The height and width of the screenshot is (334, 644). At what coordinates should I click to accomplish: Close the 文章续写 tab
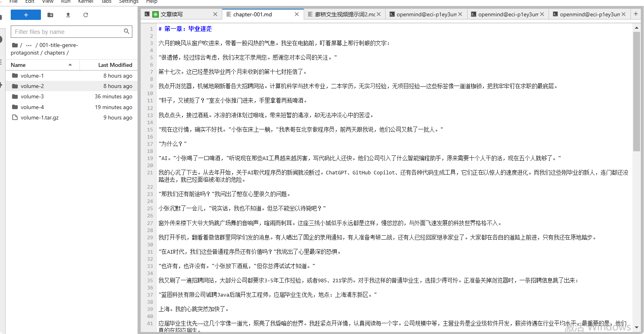215,14
